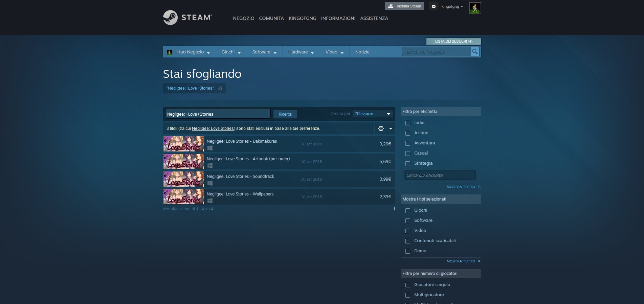Viewport: 644px width, 304px height.
Task: Click the user profile avatar image
Action: coord(475,8)
